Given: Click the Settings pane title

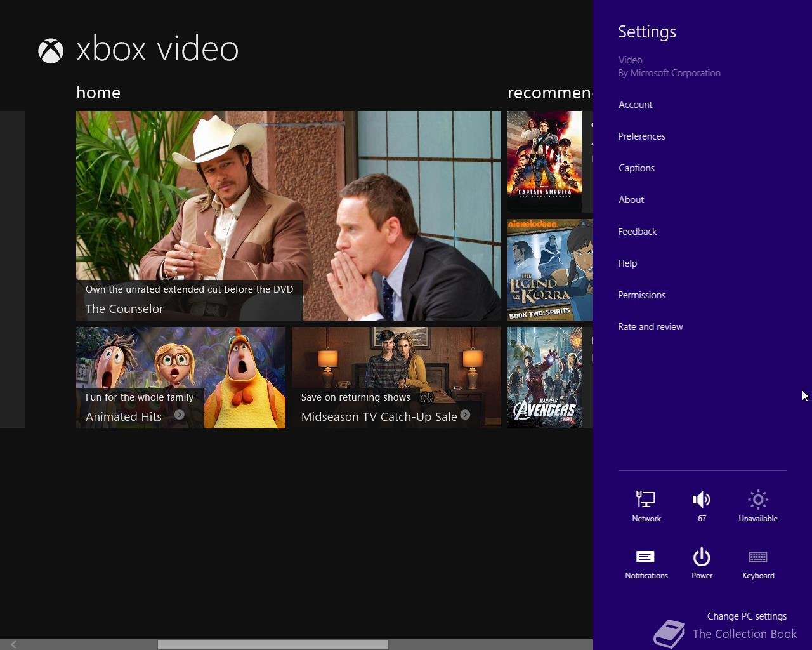Looking at the screenshot, I should 647,32.
